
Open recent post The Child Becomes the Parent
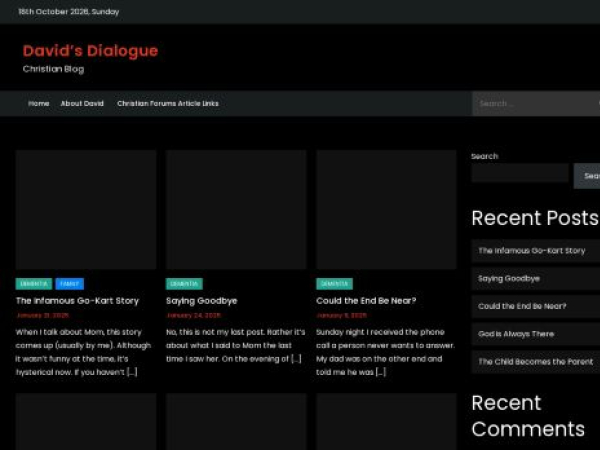(x=536, y=362)
